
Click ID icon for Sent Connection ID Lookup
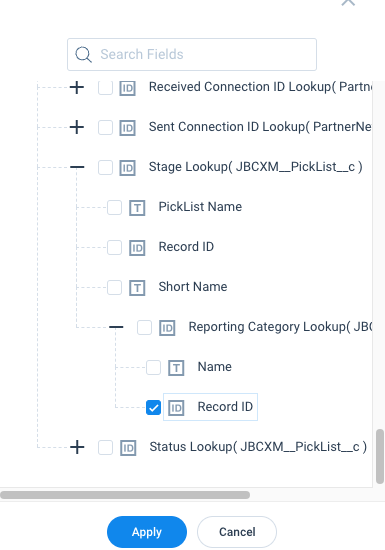pyautogui.click(x=128, y=128)
